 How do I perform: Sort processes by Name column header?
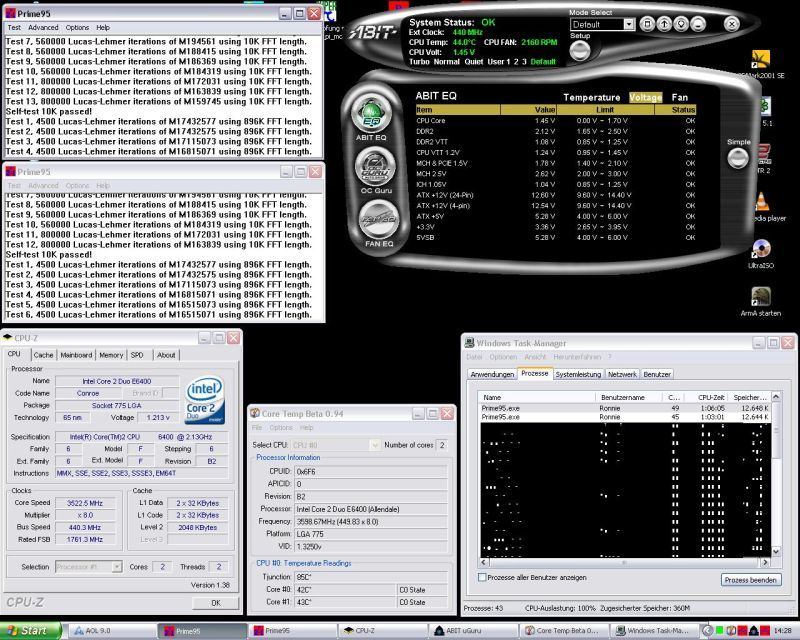[537, 398]
